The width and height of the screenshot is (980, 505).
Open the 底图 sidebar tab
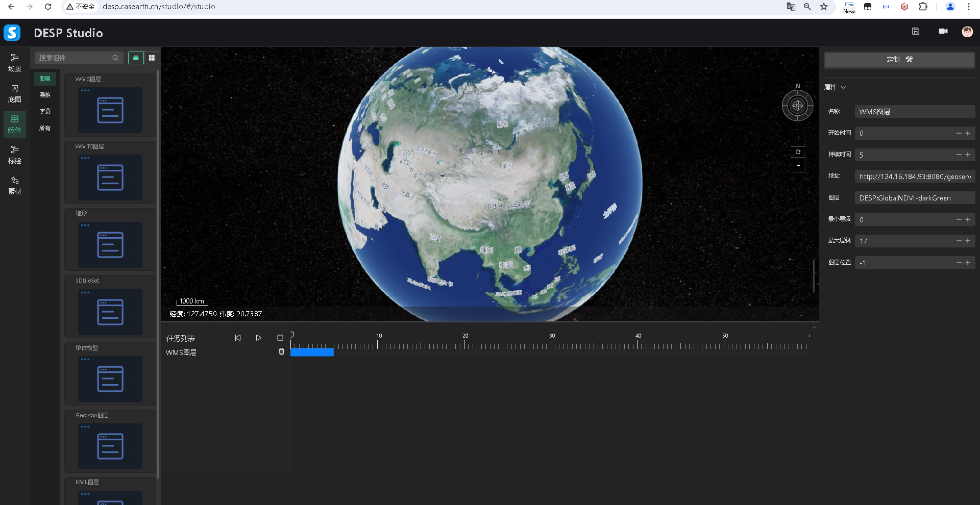click(15, 94)
